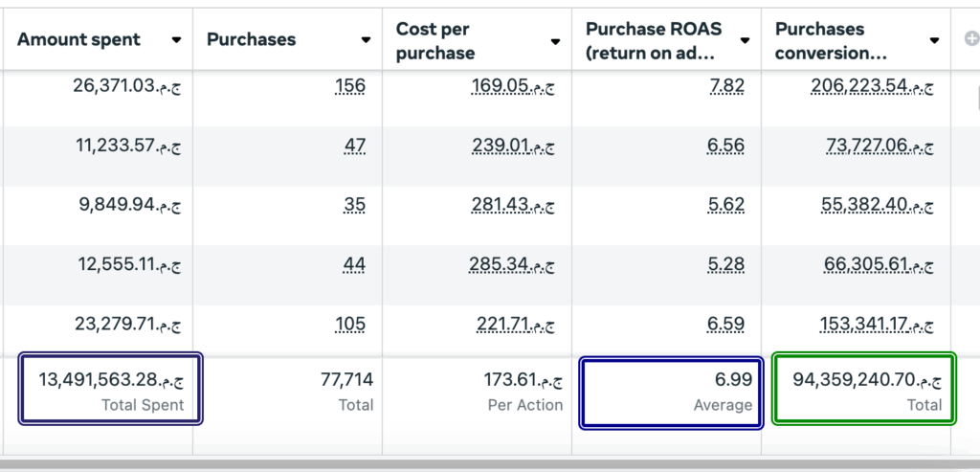Click the 94,359,240.70 conversion Total cell
Viewport: 980px width, 472px height.
861,391
